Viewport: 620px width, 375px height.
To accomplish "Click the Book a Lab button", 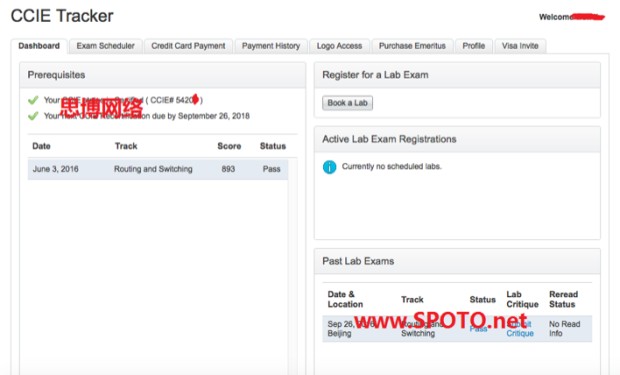I will (347, 103).
